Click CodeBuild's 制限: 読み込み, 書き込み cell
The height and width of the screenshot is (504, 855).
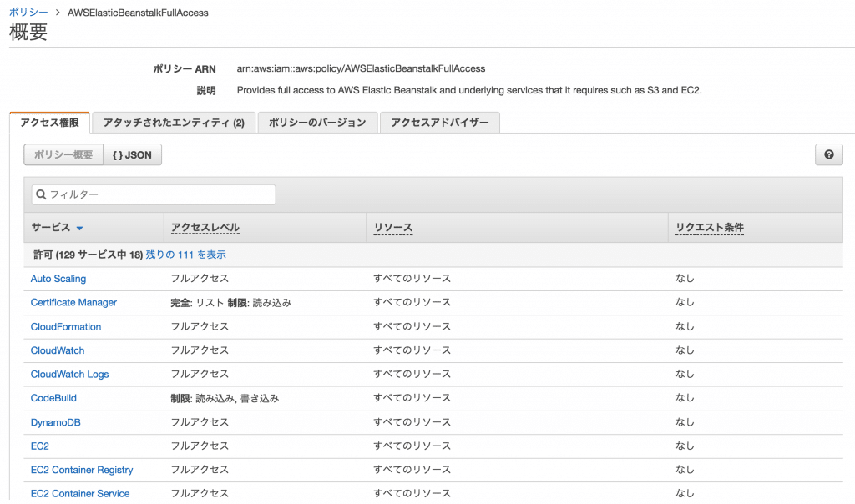coord(225,398)
